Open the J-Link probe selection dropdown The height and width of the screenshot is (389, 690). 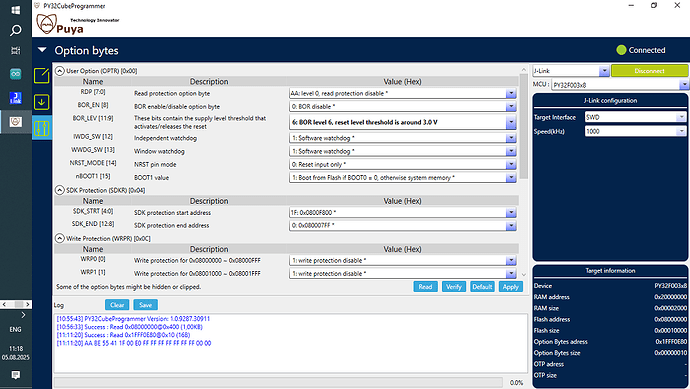[x=604, y=70]
